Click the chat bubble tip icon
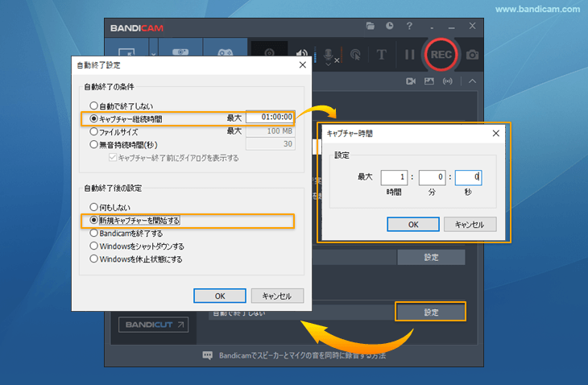 pyautogui.click(x=207, y=355)
